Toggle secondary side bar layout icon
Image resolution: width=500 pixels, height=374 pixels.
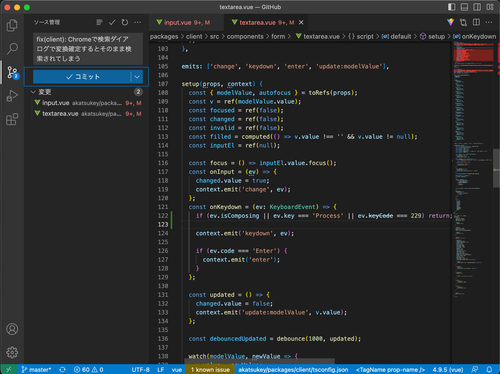coord(477,7)
